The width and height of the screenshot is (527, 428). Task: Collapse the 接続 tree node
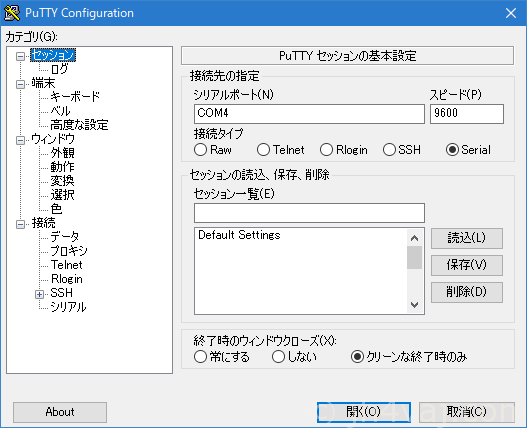click(21, 224)
